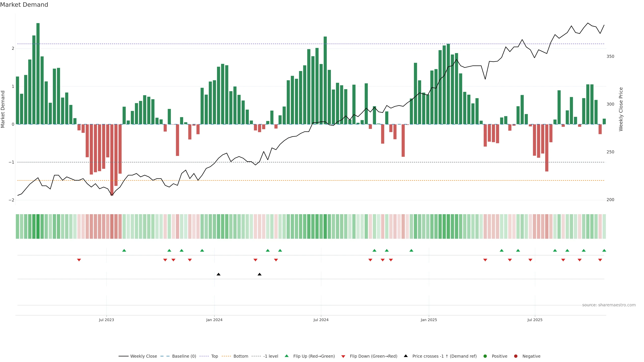
Task: Click the Jan 2025 x-axis label
Action: (429, 320)
